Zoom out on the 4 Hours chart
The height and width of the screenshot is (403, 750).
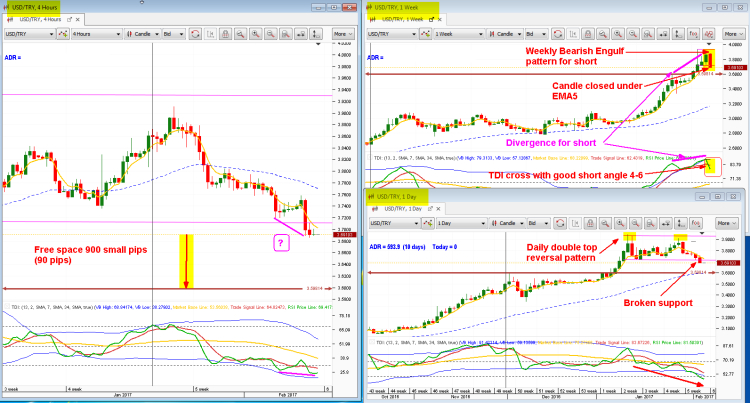click(271, 34)
